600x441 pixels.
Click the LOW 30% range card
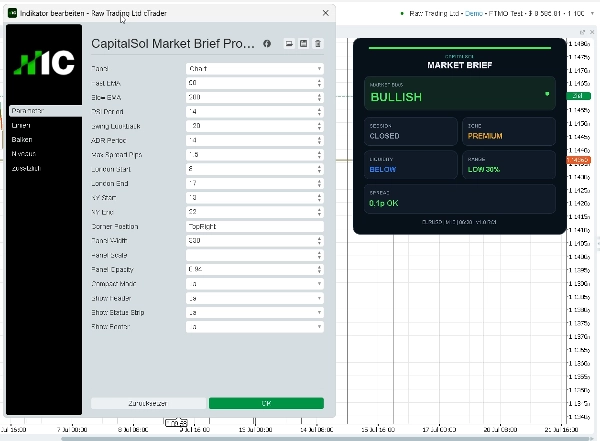click(x=509, y=165)
